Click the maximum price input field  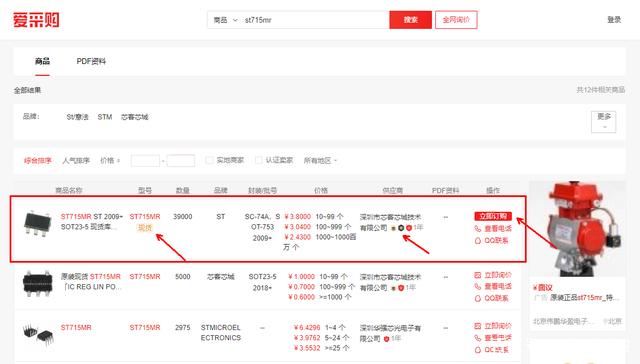pyautogui.click(x=180, y=161)
